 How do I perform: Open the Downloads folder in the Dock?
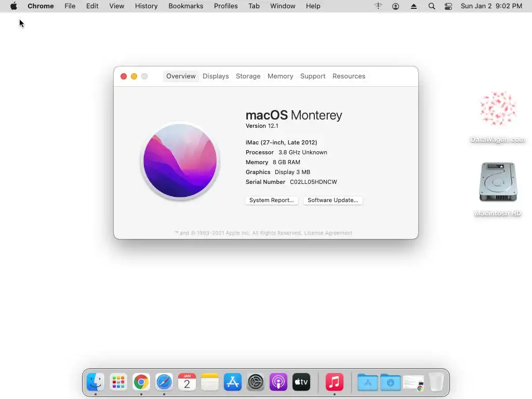tap(391, 382)
